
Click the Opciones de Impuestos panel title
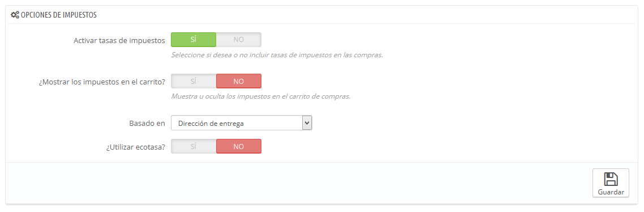59,15
